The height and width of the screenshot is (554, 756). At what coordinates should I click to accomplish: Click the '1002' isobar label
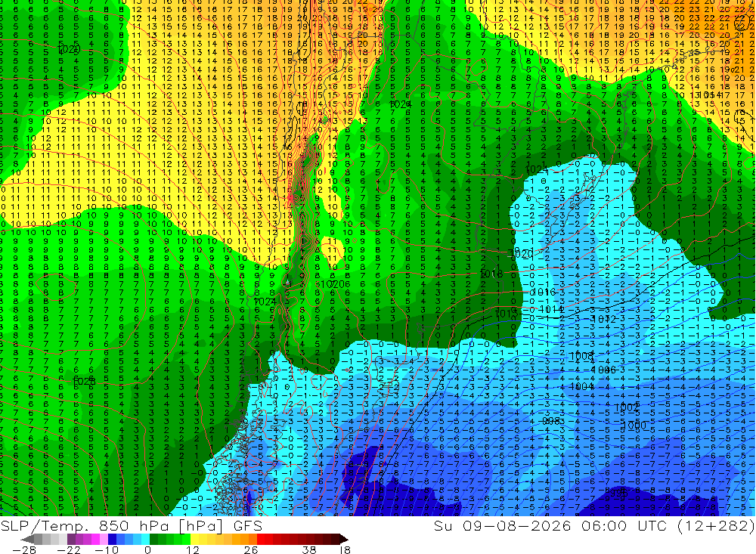[x=627, y=407]
